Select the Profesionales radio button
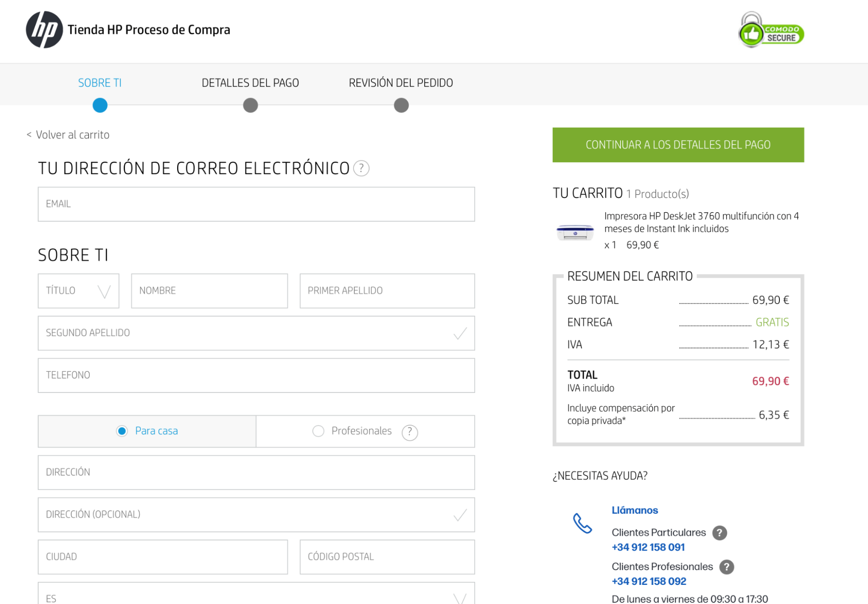The width and height of the screenshot is (868, 604). pos(318,431)
